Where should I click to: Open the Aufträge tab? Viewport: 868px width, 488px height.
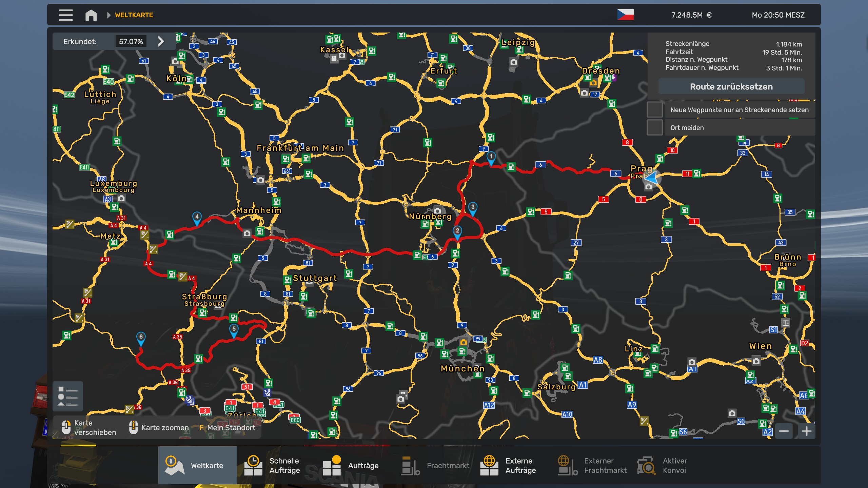point(351,465)
